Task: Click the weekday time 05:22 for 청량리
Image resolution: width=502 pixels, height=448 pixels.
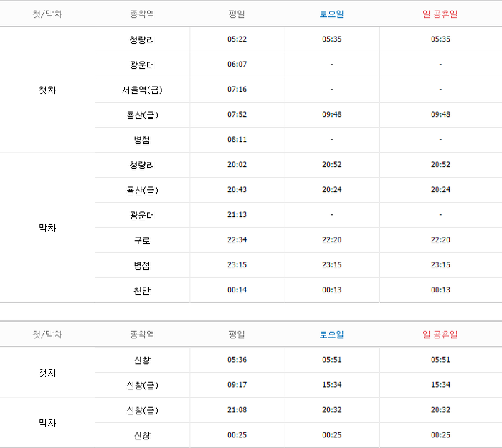Action: pyautogui.click(x=237, y=39)
